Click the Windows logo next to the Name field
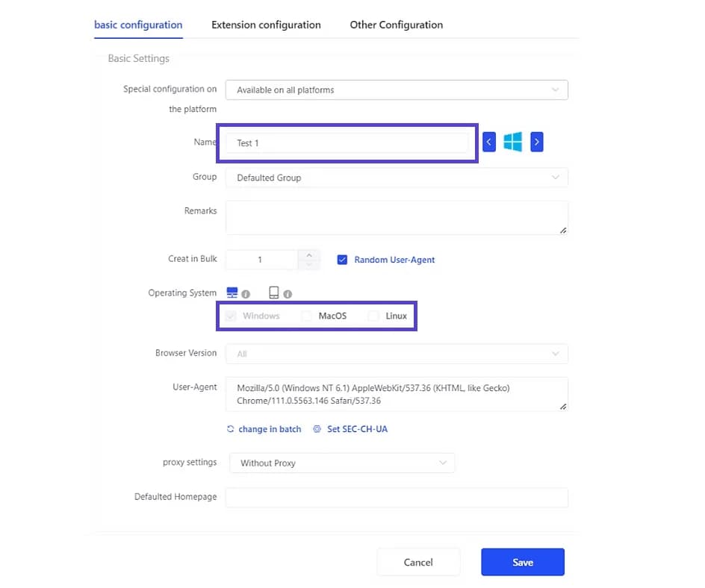 coord(513,142)
